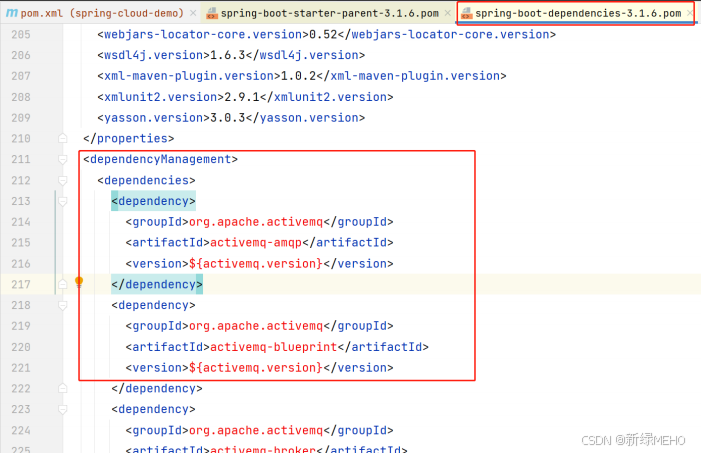Click org.apache.activemq groupId on line 219
701x453 pixels.
click(x=256, y=326)
